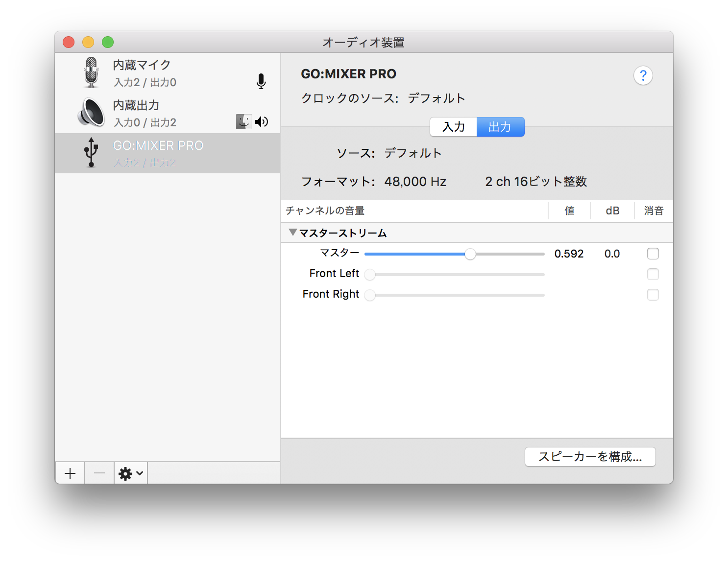The width and height of the screenshot is (728, 562).
Task: Click the GO:MIXER PRO heading in detail pane
Action: pyautogui.click(x=348, y=74)
